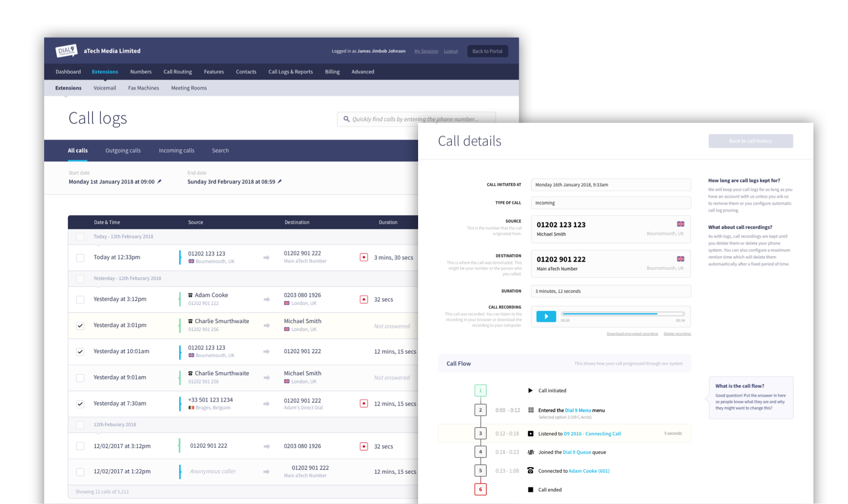The width and height of the screenshot is (848, 504).
Task: Click the Back to call history button
Action: tap(750, 141)
